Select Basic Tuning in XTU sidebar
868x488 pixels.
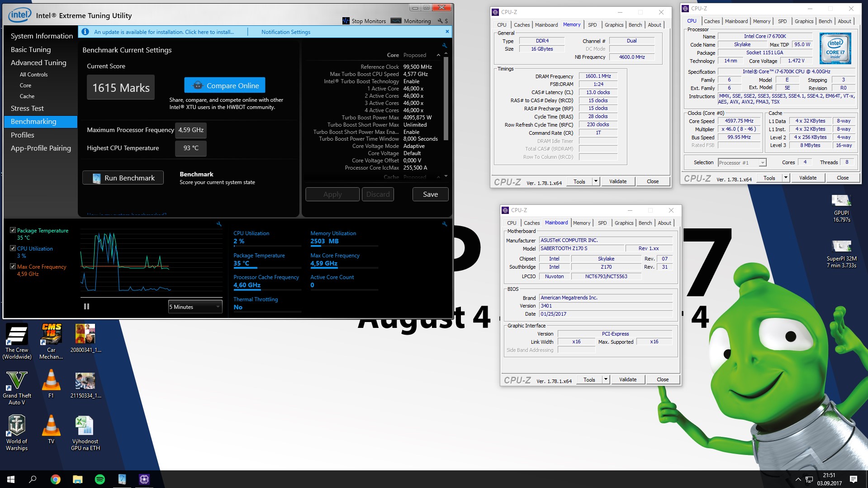click(x=31, y=50)
